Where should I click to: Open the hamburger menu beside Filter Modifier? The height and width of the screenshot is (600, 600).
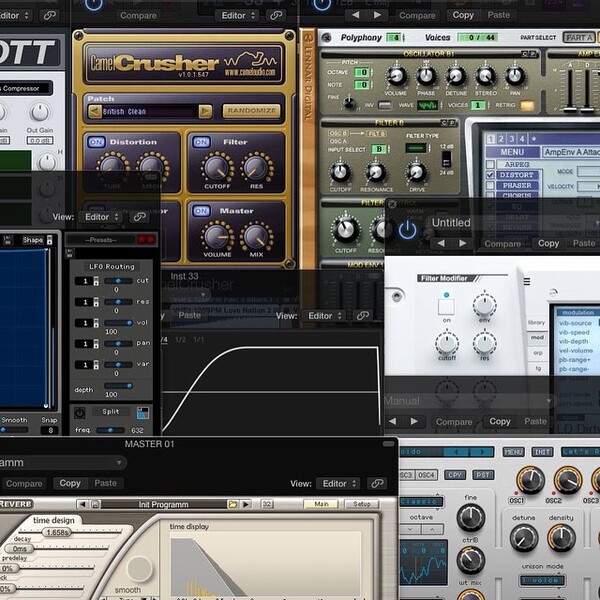(x=527, y=282)
